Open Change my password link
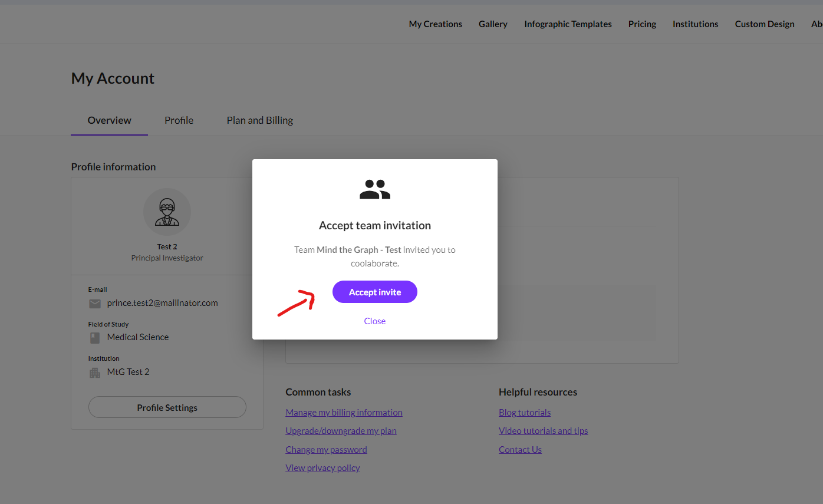 pos(327,450)
